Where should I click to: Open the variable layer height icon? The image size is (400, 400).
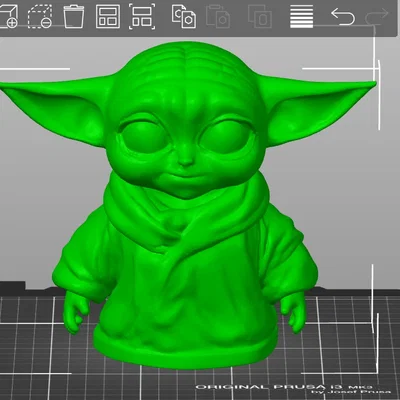(x=301, y=16)
